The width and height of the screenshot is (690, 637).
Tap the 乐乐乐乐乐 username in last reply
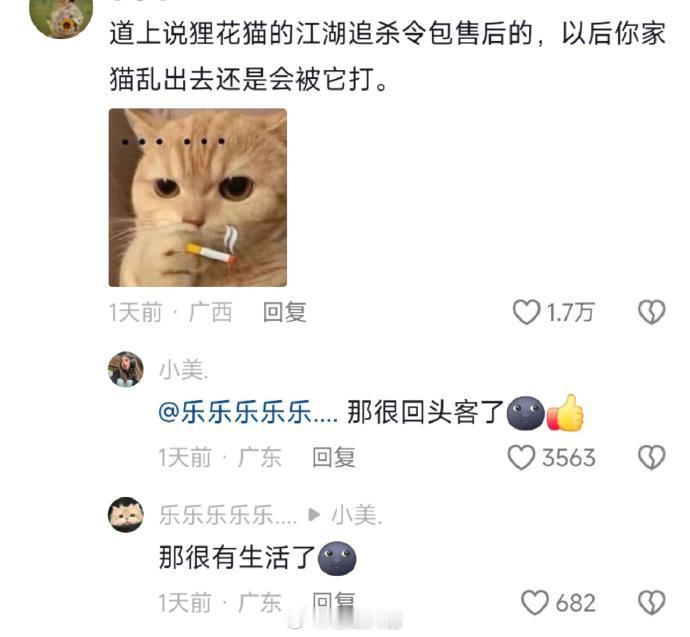coord(228,515)
